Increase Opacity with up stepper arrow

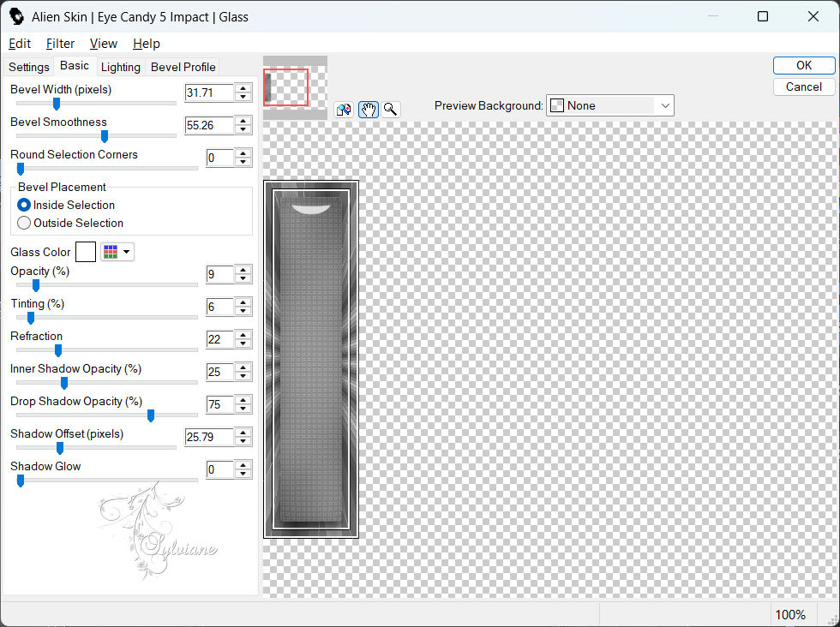pos(243,271)
